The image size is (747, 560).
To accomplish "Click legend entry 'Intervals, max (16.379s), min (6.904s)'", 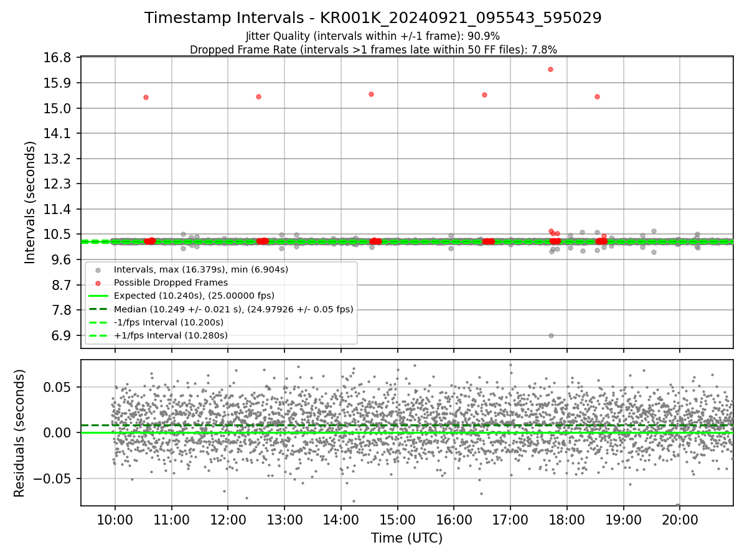I will point(200,269).
